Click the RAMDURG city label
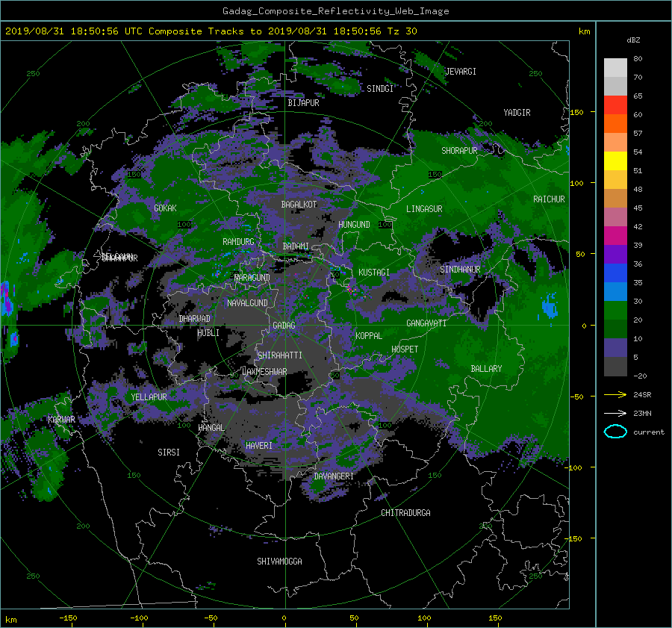Viewport: 672px width, 628px height. tap(238, 242)
